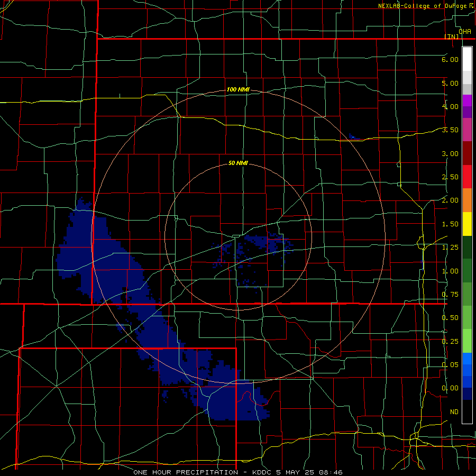
Task: Click the 1.50 legend value
Action: coord(450,224)
